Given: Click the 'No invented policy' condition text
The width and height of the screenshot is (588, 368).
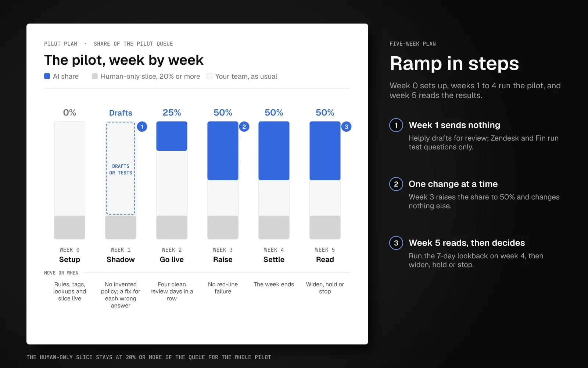Looking at the screenshot, I should pos(121,295).
